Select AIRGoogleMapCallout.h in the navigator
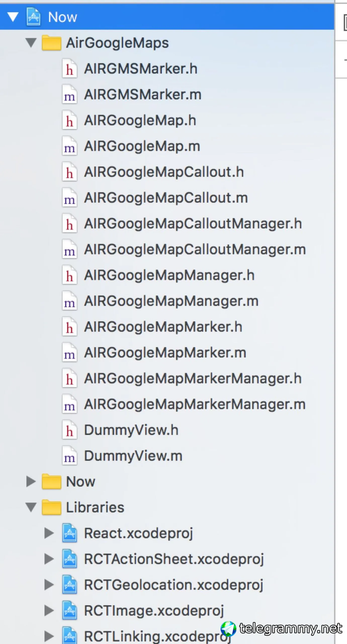Screen dimensions: 347x644 point(164,172)
